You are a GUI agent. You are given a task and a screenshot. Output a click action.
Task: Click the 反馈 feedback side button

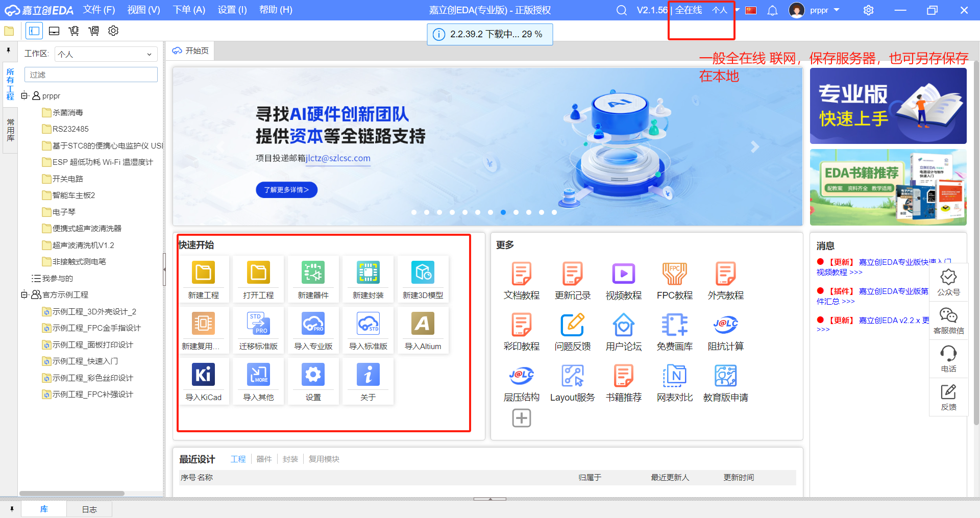coord(948,397)
